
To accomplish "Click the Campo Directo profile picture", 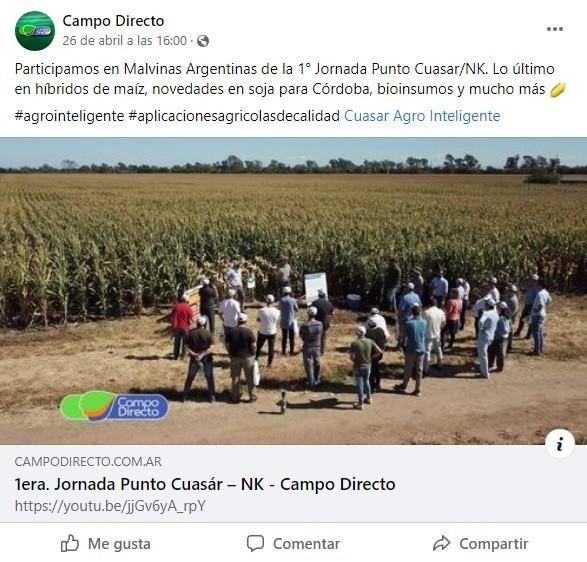I will tap(35, 31).
